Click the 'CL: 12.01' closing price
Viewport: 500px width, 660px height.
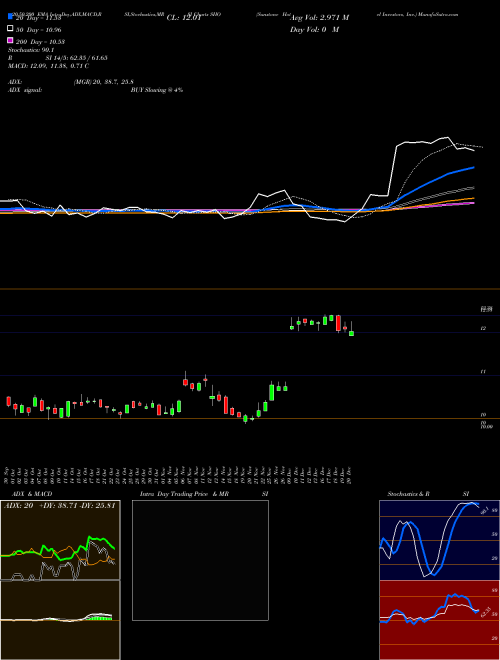184,18
